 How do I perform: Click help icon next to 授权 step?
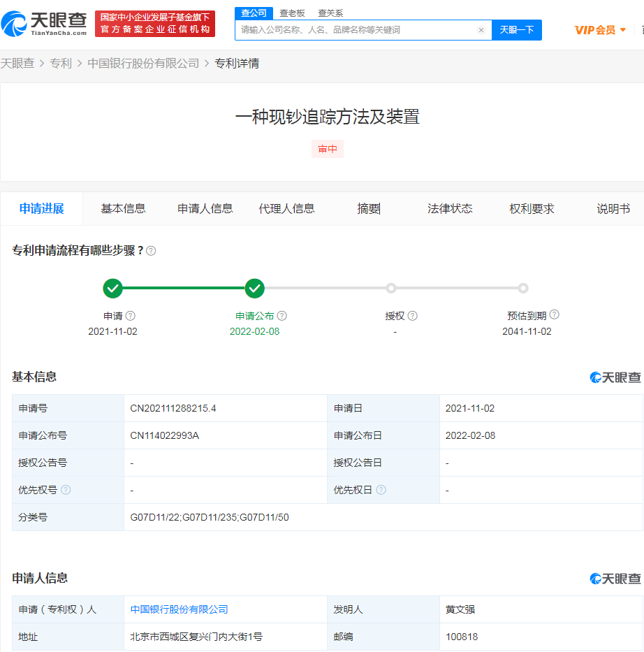[x=412, y=315]
